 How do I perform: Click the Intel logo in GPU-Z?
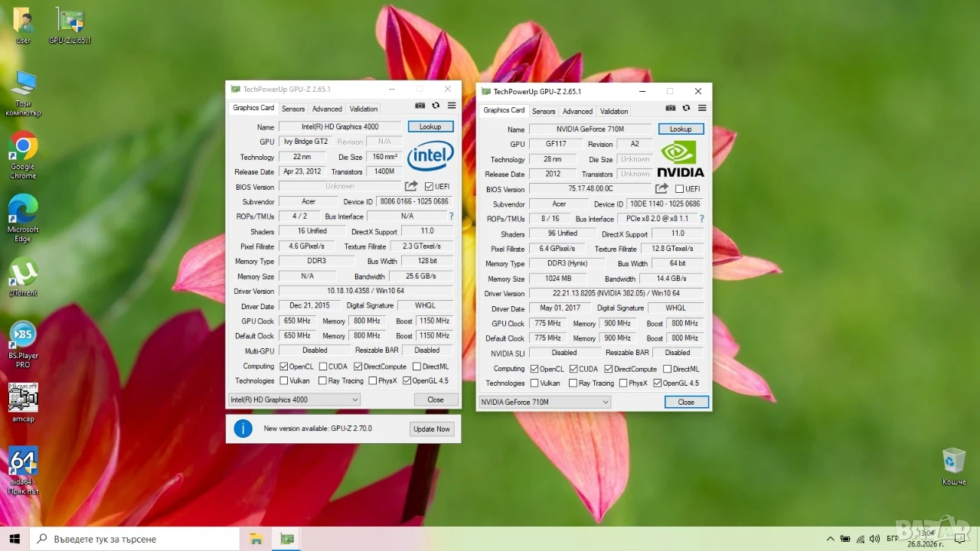pyautogui.click(x=430, y=156)
